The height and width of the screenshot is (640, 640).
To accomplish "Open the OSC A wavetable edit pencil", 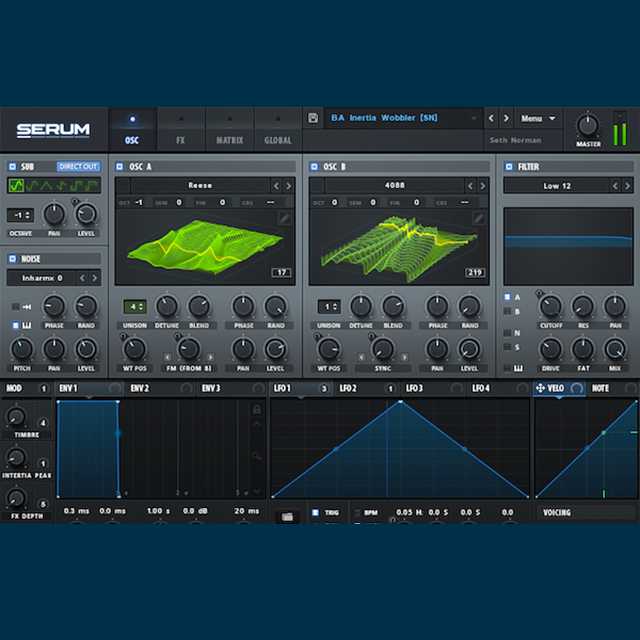I will click(x=284, y=218).
